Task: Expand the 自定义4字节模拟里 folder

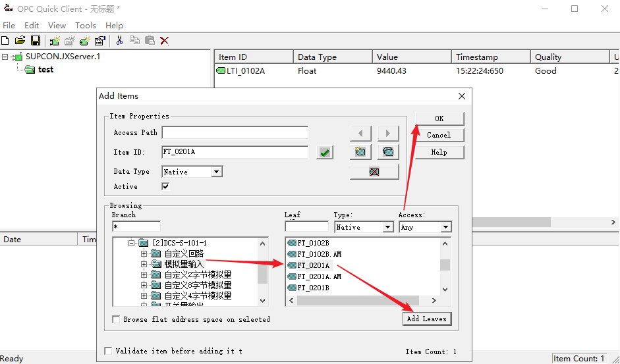Action: [144, 296]
